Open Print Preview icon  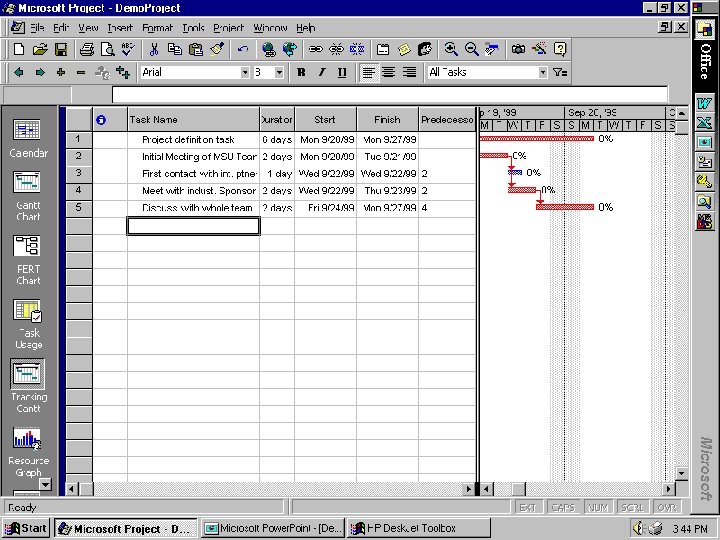107,49
